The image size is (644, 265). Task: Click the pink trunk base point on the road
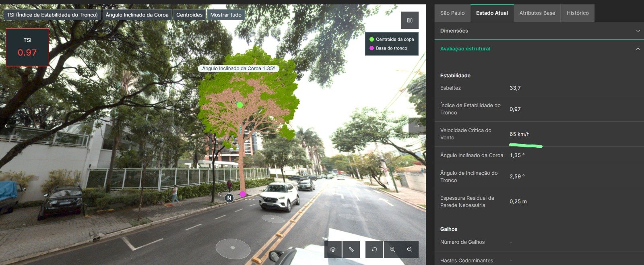(x=243, y=194)
